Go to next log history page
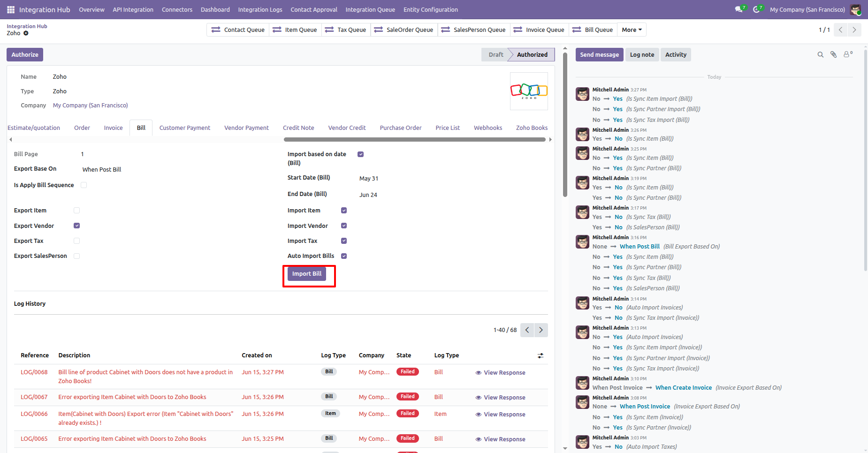The image size is (868, 453). tap(541, 330)
